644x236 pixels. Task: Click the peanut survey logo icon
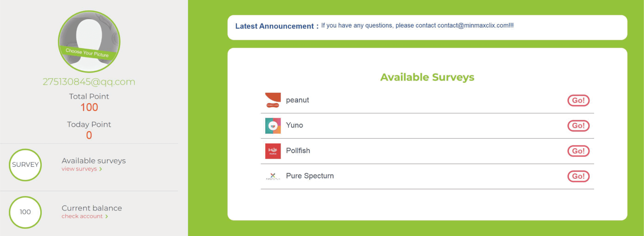coord(273,100)
